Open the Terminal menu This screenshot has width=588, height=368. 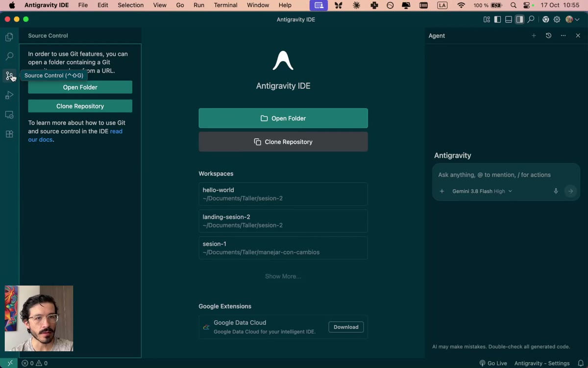(x=225, y=5)
